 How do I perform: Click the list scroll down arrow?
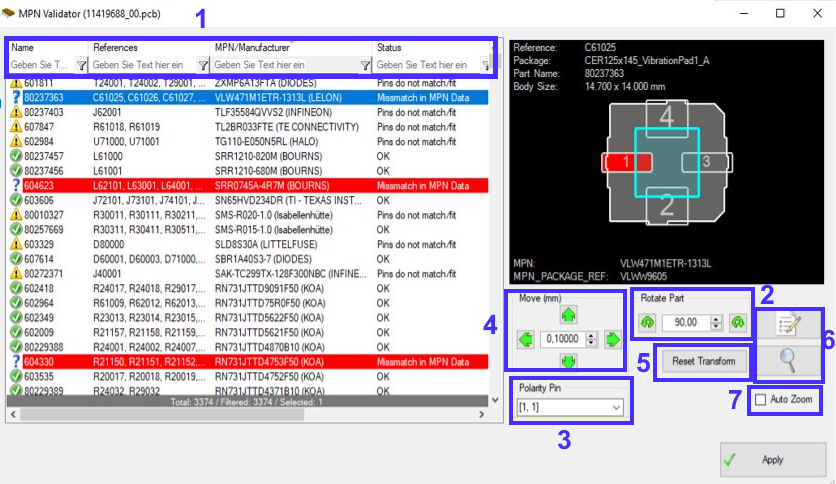click(x=495, y=400)
